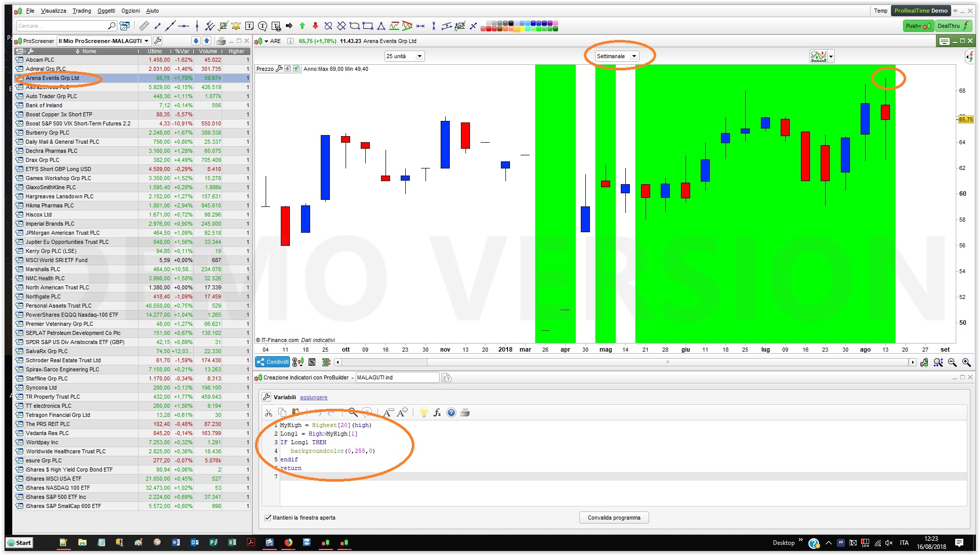Viewport: 980px width, 555px height.
Task: Select the green up arrow tool
Action: pyautogui.click(x=302, y=26)
